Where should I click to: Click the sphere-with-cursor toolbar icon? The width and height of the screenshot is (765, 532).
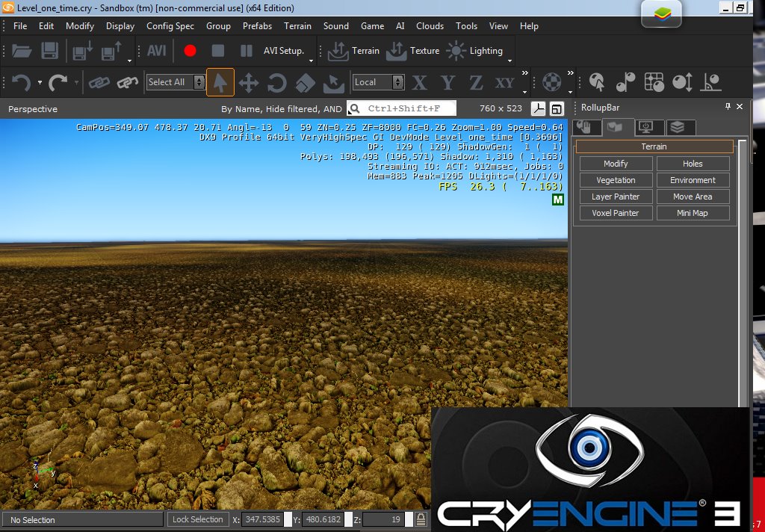tap(597, 82)
